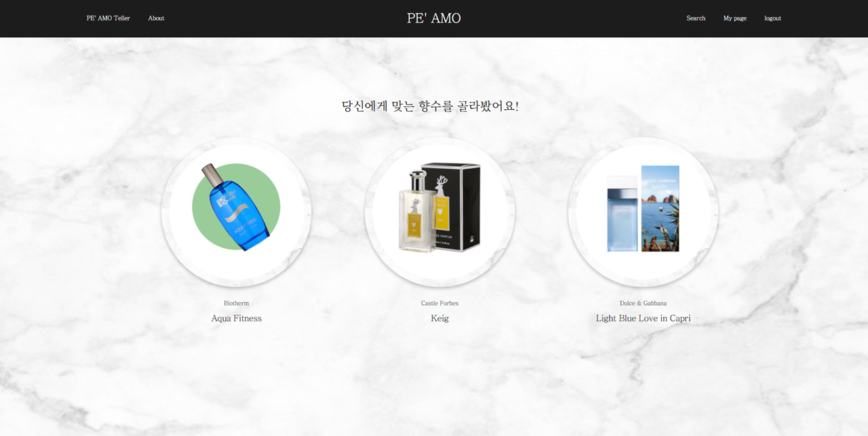
Task: Click the Korean recommendation heading text
Action: [430, 106]
